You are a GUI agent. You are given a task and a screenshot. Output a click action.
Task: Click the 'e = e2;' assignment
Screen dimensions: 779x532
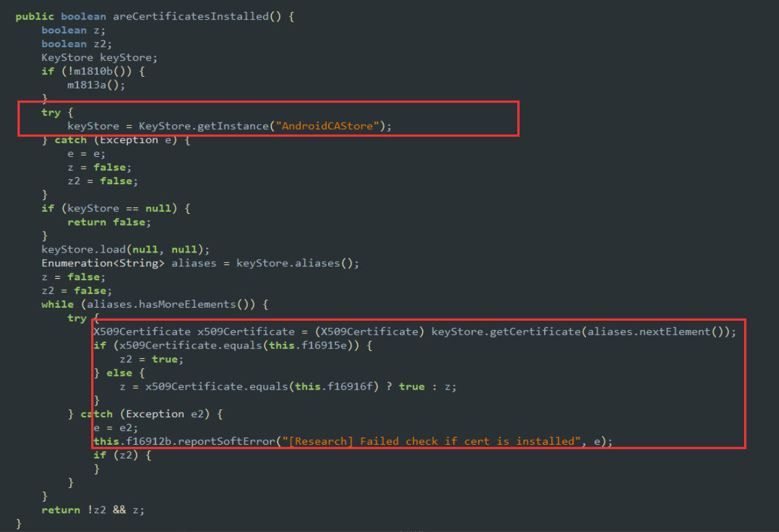[116, 428]
